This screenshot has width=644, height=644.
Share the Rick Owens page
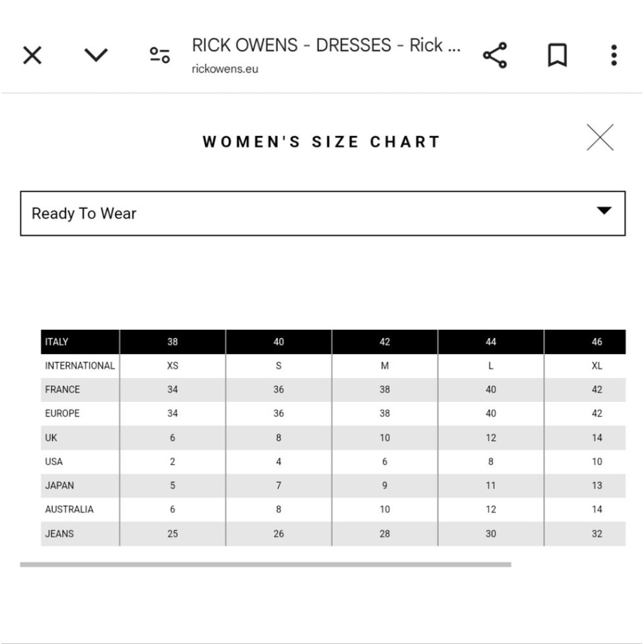[x=495, y=55]
